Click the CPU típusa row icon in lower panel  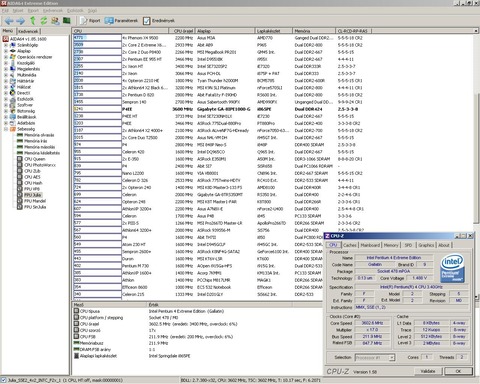point(76,311)
